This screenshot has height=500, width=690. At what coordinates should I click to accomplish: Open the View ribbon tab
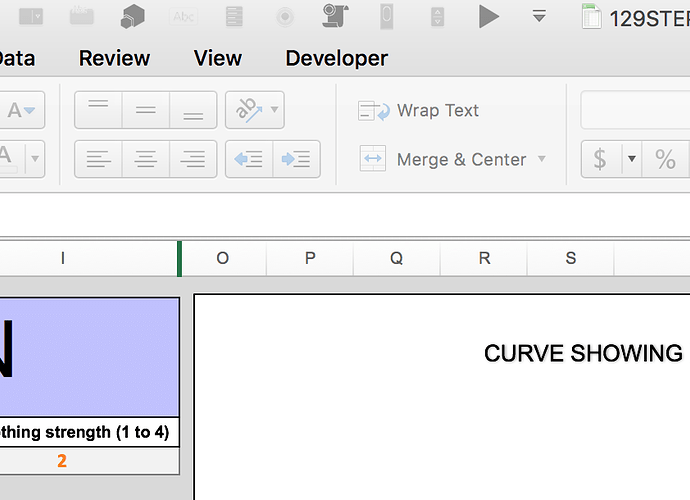coord(218,58)
